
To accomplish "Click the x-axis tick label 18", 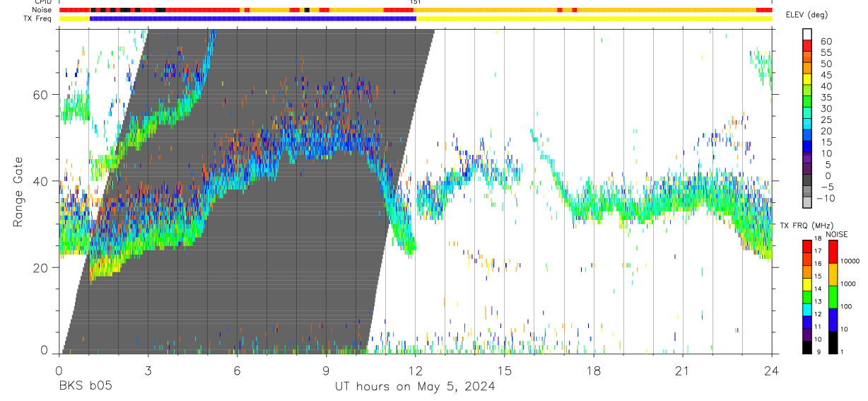I will [x=594, y=371].
